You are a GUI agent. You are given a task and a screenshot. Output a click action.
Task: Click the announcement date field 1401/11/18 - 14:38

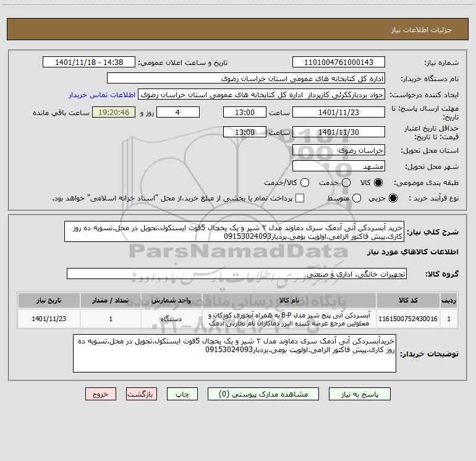pos(89,62)
